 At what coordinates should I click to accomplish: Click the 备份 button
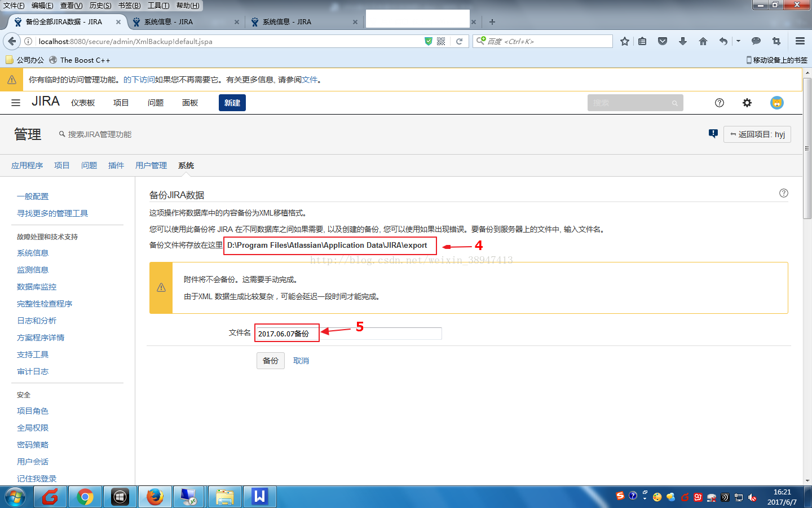[271, 360]
